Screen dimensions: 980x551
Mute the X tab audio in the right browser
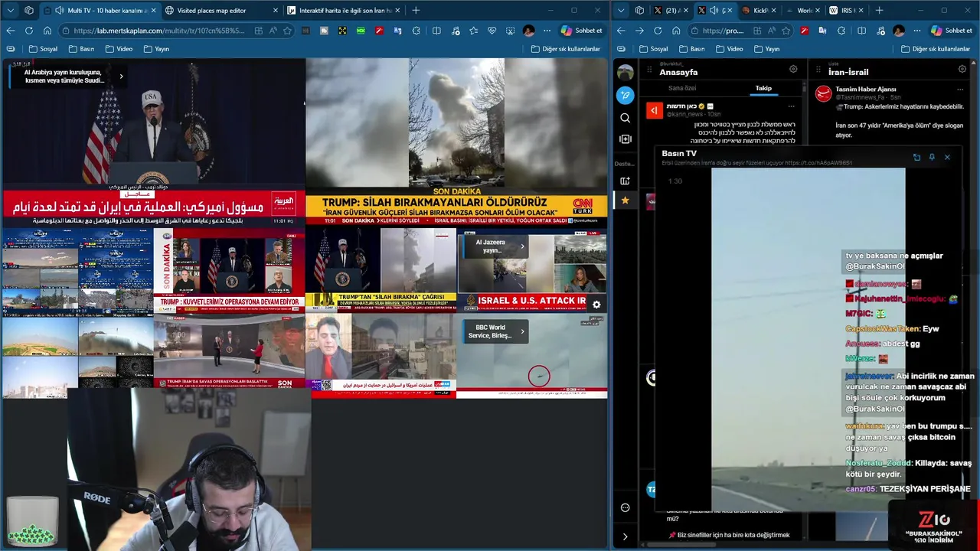[714, 11]
